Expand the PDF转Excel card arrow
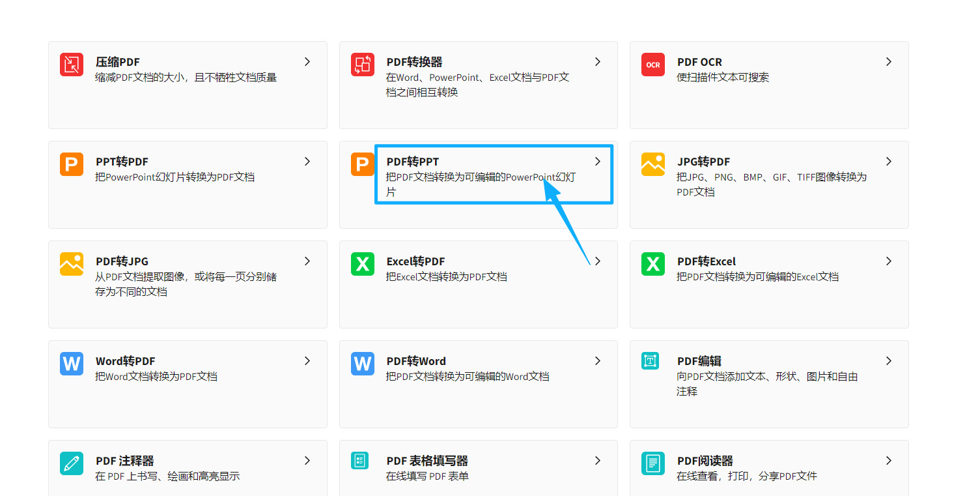The height and width of the screenshot is (496, 980). point(888,261)
